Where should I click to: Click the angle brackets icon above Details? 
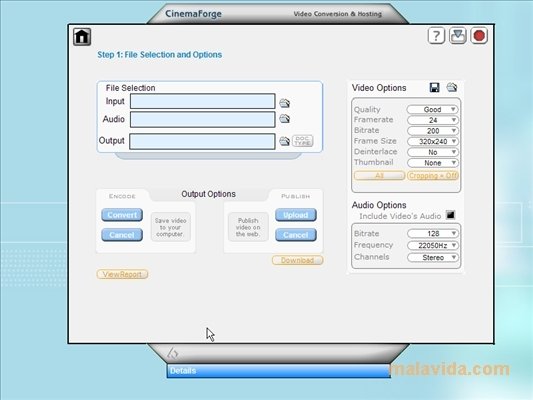point(173,353)
